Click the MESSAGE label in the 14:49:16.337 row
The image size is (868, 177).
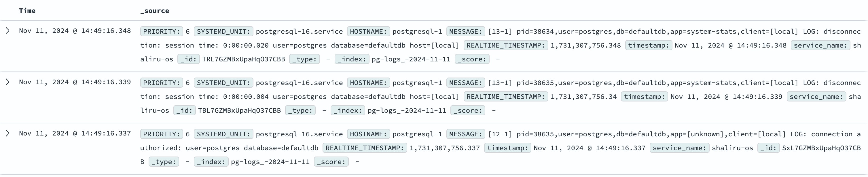click(x=466, y=134)
